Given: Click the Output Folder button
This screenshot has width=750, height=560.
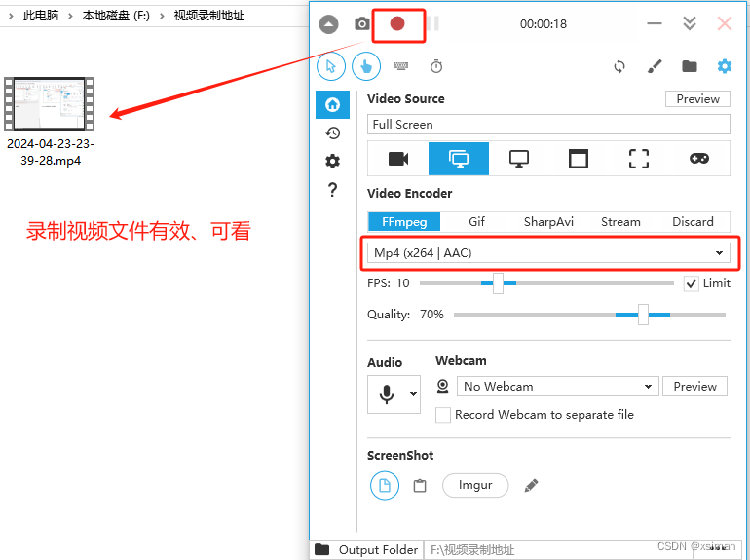Looking at the screenshot, I should (x=366, y=550).
